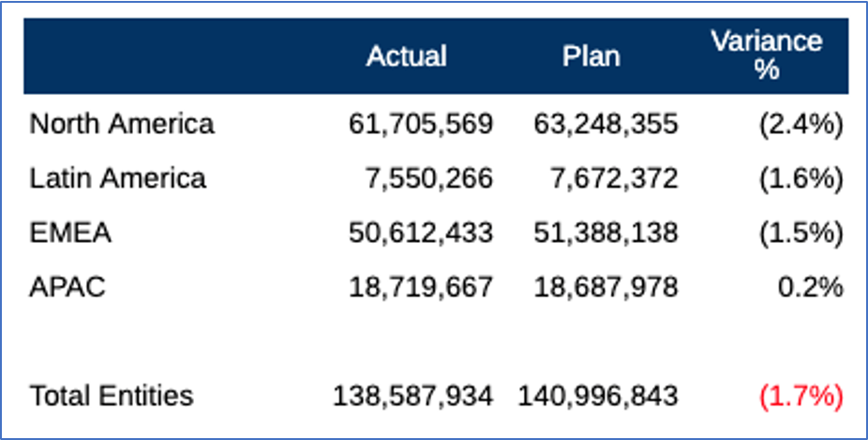Image resolution: width=868 pixels, height=440 pixels.
Task: Select the North America row label
Action: [x=122, y=124]
